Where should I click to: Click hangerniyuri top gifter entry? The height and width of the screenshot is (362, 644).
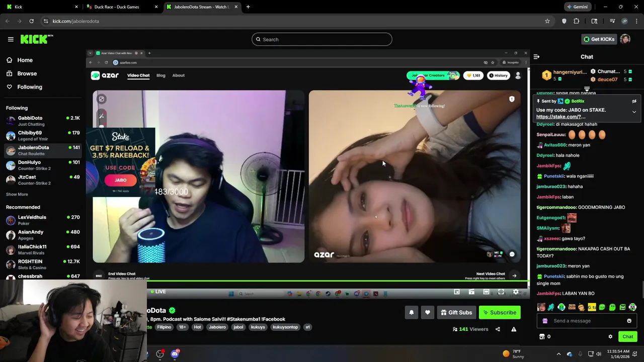coord(565,75)
